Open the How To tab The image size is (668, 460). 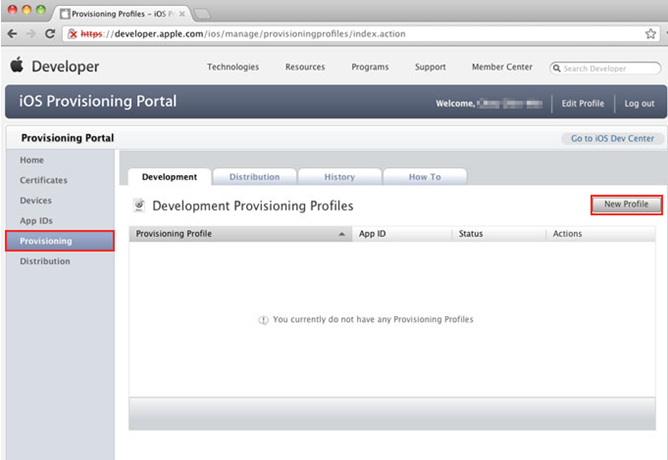point(425,177)
